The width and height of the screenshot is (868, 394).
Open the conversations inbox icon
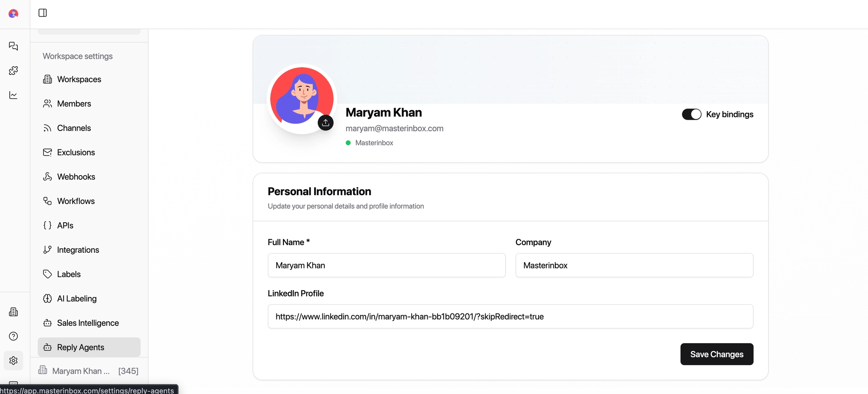(x=14, y=46)
